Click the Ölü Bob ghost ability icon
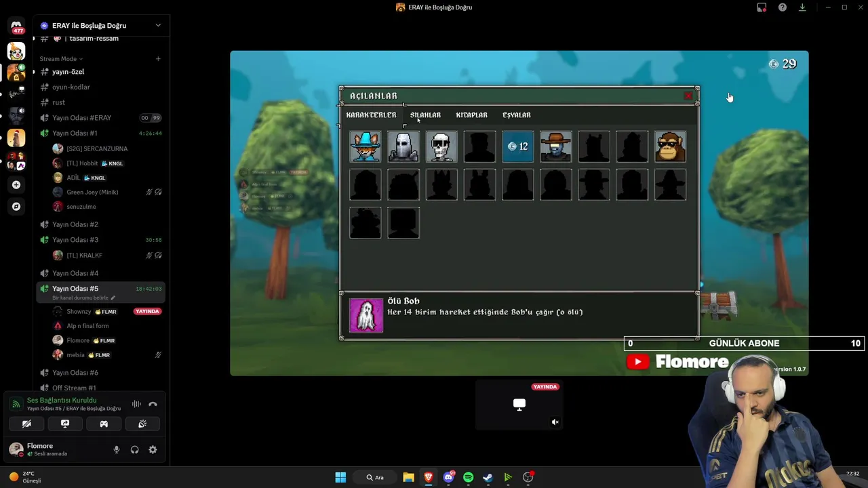 pos(366,316)
